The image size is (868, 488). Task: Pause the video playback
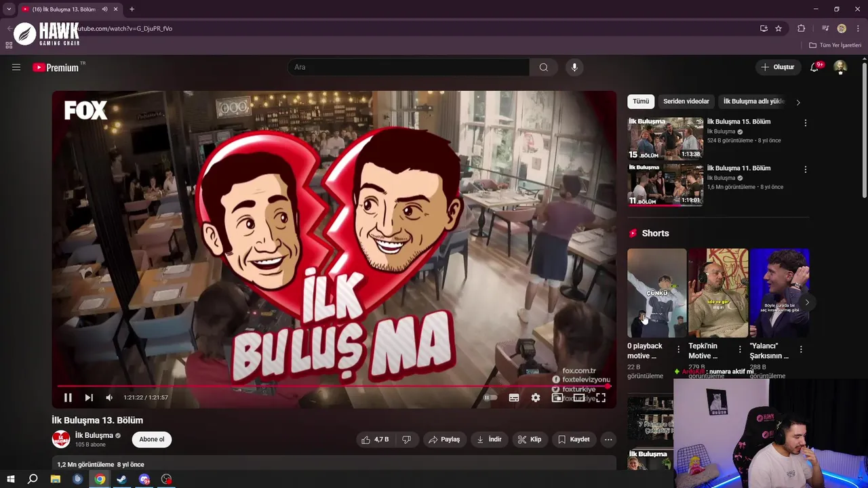pyautogui.click(x=68, y=398)
